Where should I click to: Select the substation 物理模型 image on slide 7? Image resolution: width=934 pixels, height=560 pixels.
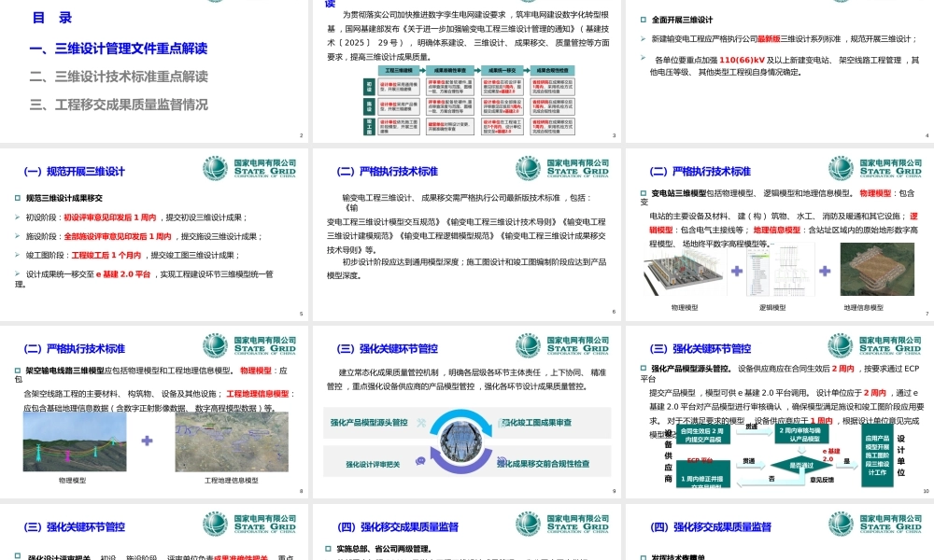pos(685,272)
